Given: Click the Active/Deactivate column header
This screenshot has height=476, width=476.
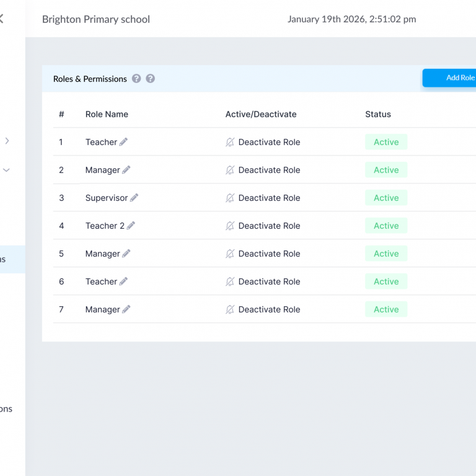Looking at the screenshot, I should click(x=261, y=114).
